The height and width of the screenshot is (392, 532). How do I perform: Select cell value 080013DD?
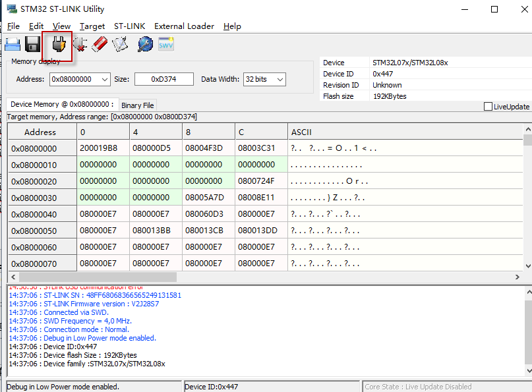tap(261, 231)
